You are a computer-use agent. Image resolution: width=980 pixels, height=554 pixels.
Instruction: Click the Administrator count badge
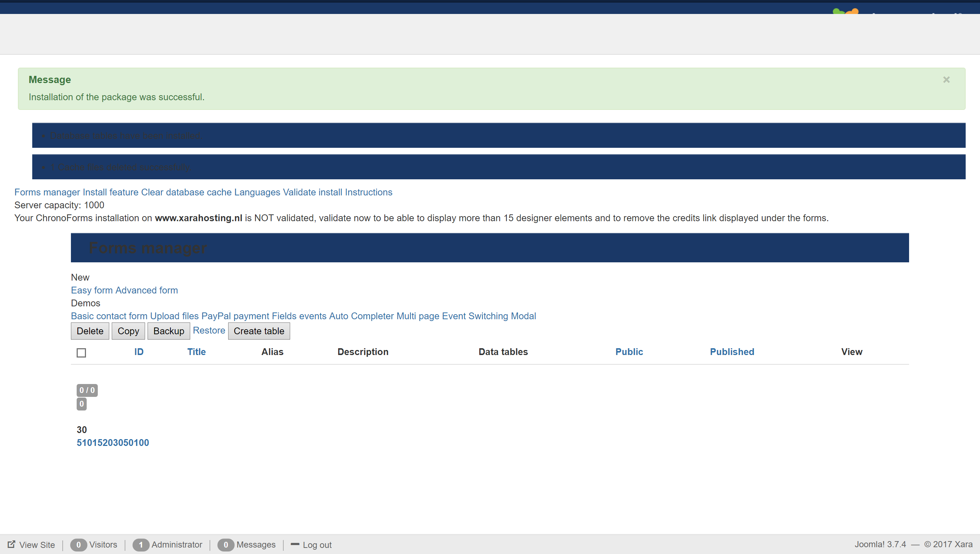coord(140,545)
